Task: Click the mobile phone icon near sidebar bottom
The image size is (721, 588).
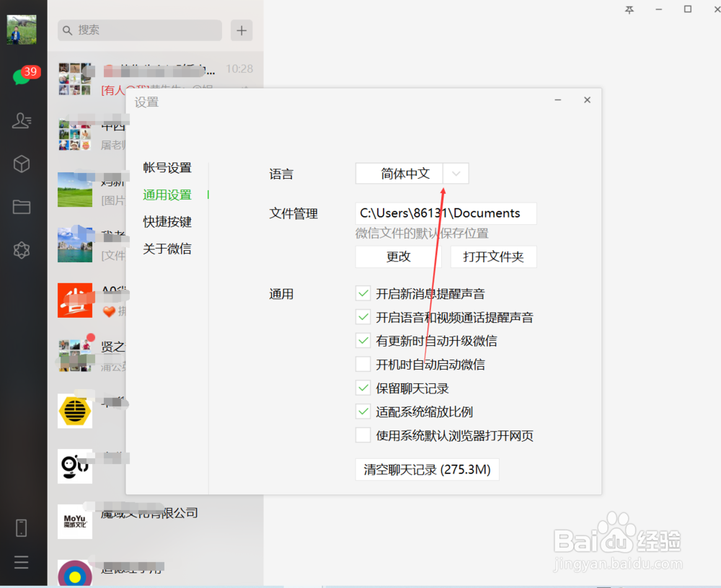Action: pyautogui.click(x=22, y=527)
